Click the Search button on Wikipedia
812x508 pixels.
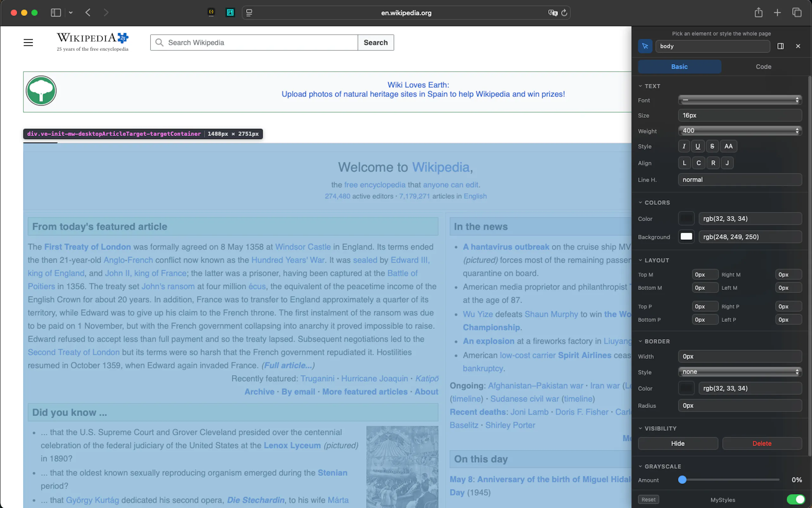click(376, 43)
